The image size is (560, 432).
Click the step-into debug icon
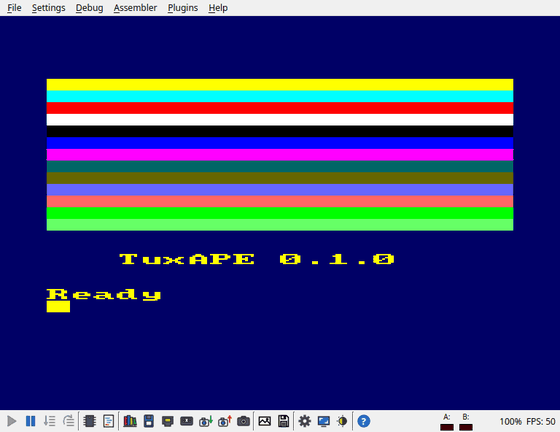pyautogui.click(x=49, y=421)
